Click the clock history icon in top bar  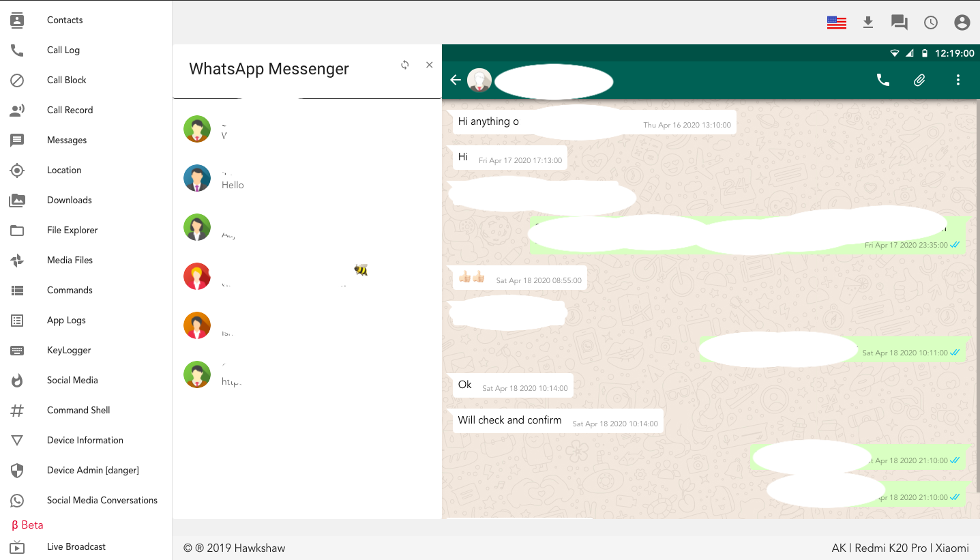931,23
